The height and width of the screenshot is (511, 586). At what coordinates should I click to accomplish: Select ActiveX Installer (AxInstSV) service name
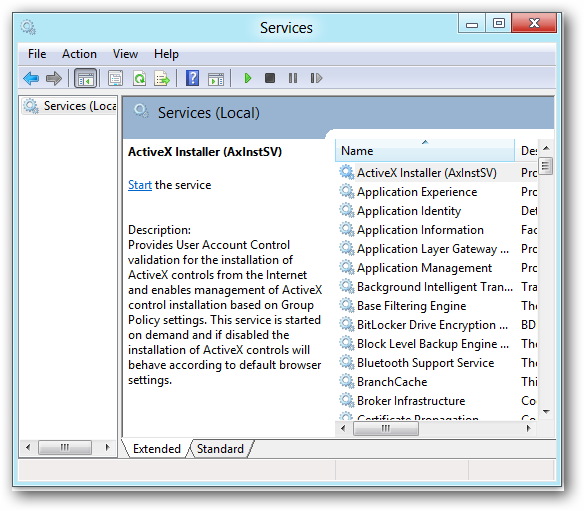pos(427,173)
